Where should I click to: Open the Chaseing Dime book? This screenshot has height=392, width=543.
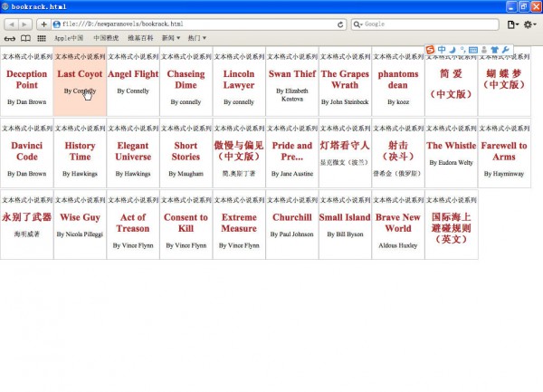[186, 80]
